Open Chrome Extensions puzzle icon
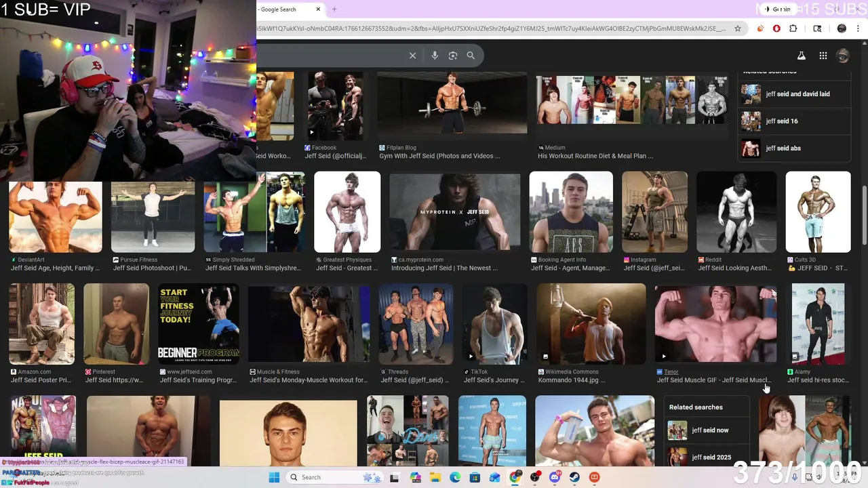 (x=793, y=28)
